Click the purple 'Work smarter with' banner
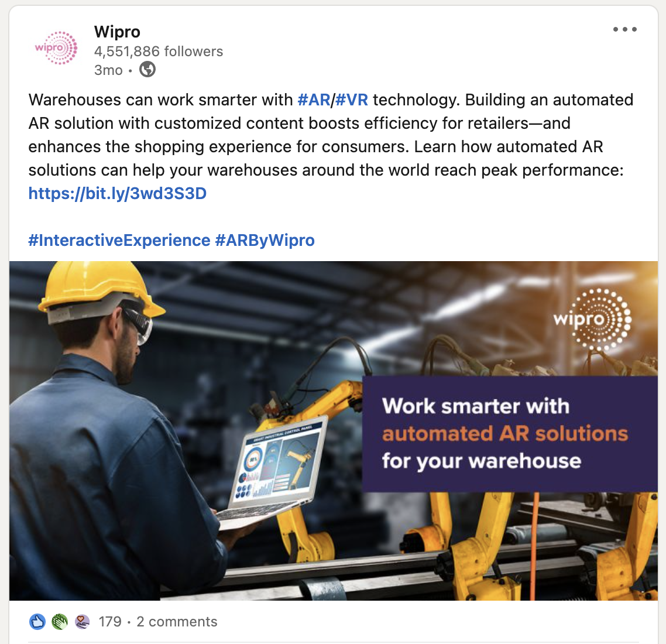The image size is (666, 644). [x=510, y=434]
